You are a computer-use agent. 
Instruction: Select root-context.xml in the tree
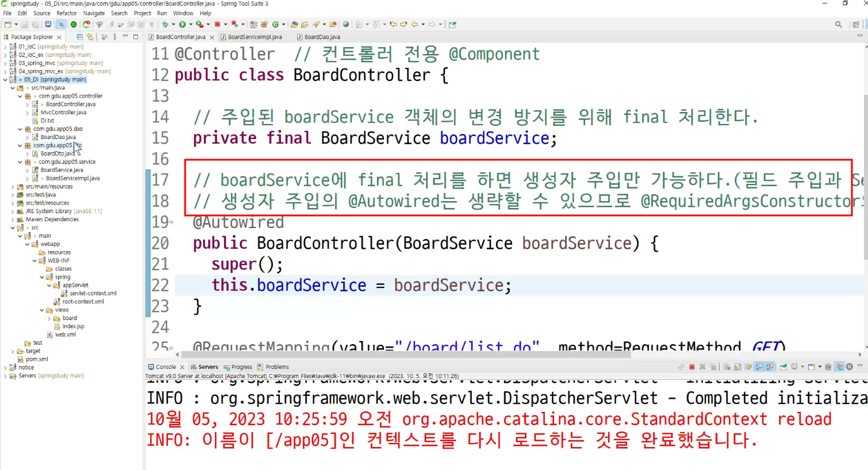coord(83,302)
